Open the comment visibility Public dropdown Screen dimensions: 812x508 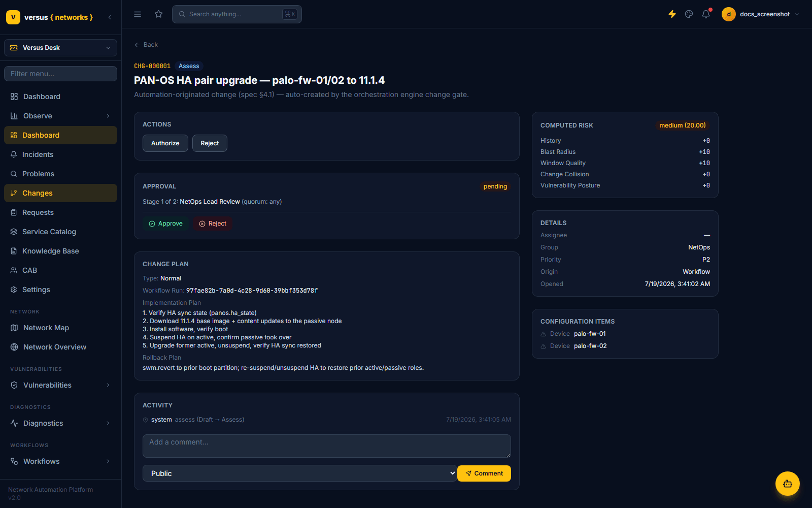click(299, 473)
